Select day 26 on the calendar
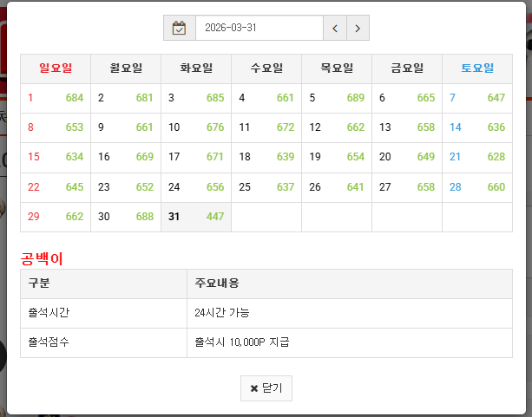 pyautogui.click(x=315, y=186)
